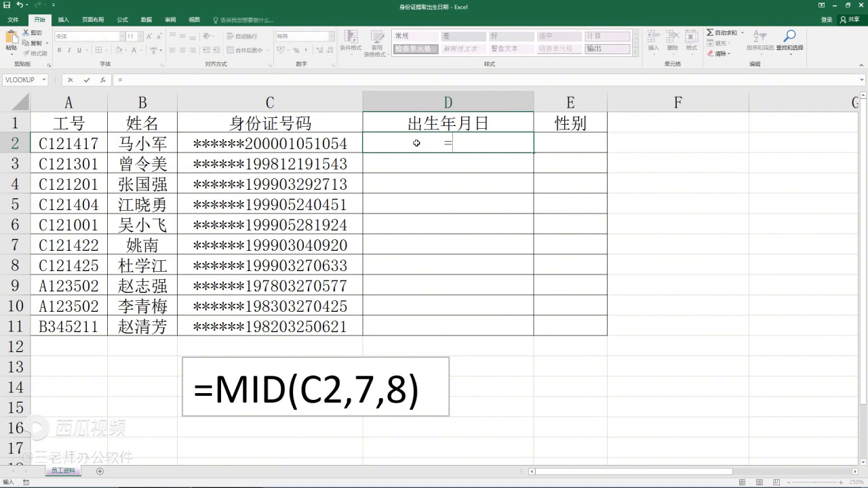Apply 输出 Output cell style

[608, 49]
